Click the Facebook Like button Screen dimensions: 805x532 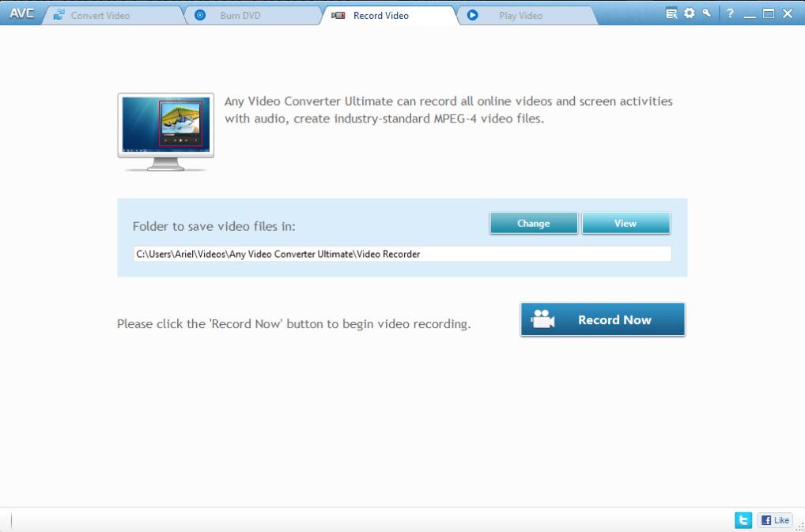(775, 519)
